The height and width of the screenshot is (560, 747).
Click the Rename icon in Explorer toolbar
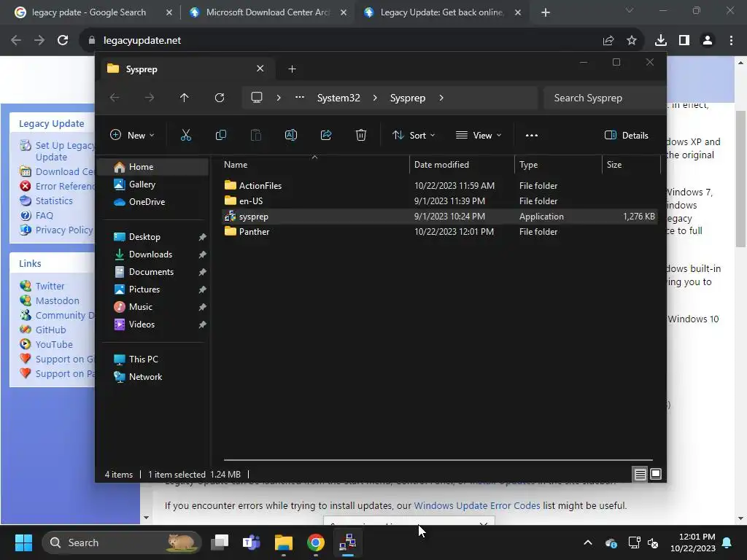point(290,135)
